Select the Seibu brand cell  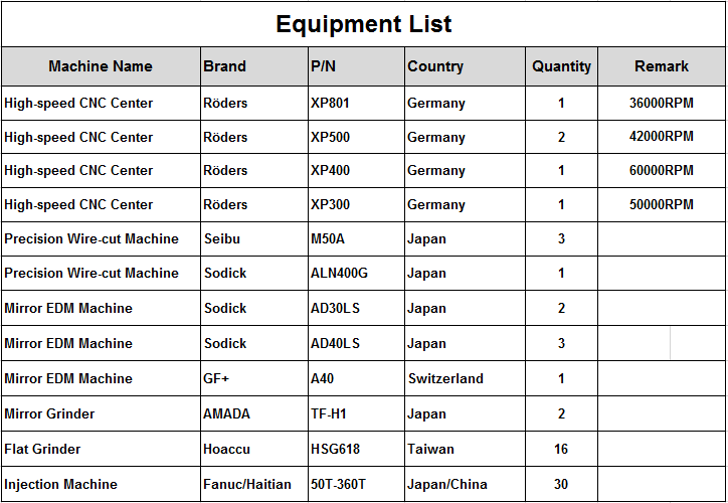tap(222, 239)
